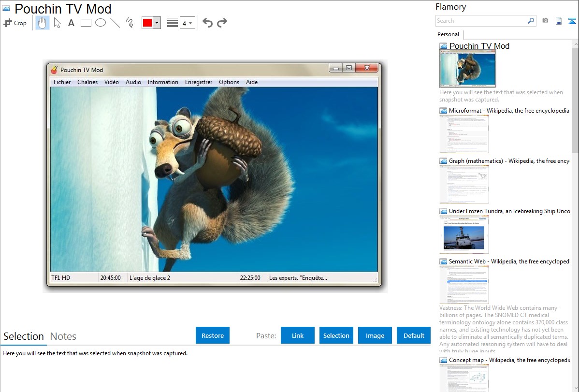Open the Fichier menu in Pouchin TV
The height and width of the screenshot is (392, 579).
(62, 82)
